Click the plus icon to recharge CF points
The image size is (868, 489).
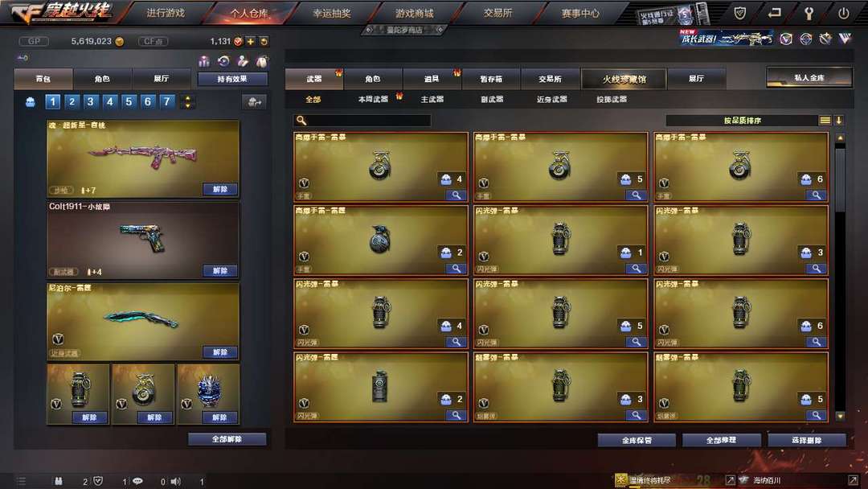250,41
